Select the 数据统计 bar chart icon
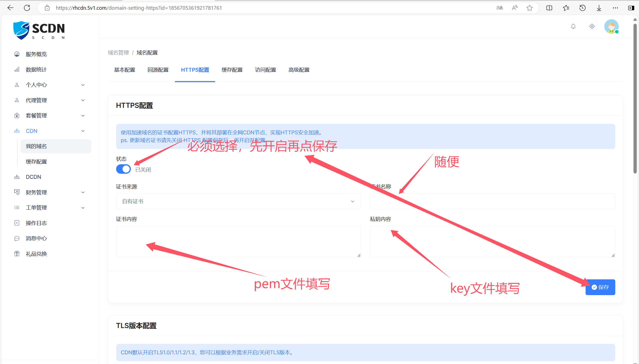 (x=16, y=69)
